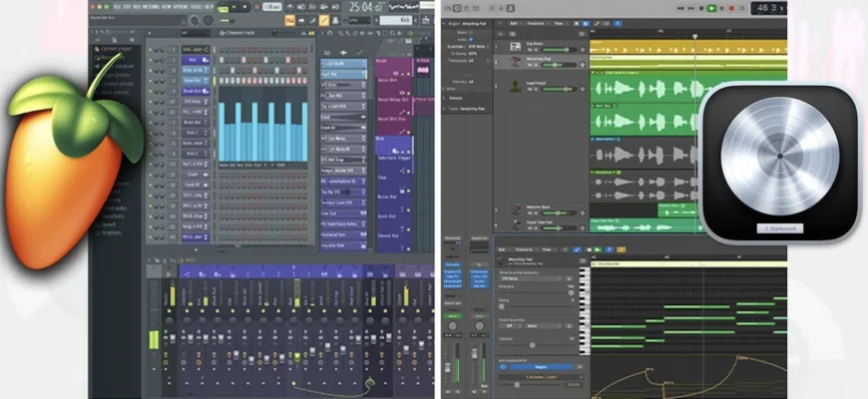Select the Big Room track instrument icon
Viewport: 868px width, 399px height.
(516, 45)
